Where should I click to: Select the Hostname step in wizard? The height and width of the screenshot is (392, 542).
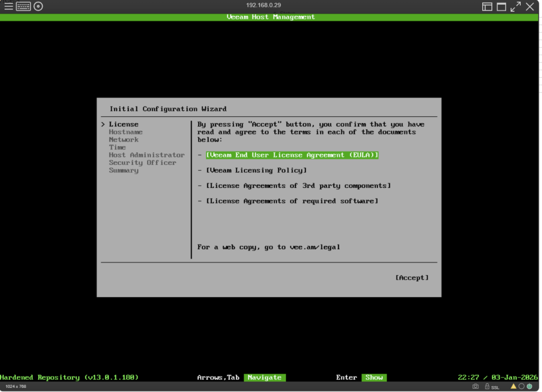pyautogui.click(x=125, y=132)
